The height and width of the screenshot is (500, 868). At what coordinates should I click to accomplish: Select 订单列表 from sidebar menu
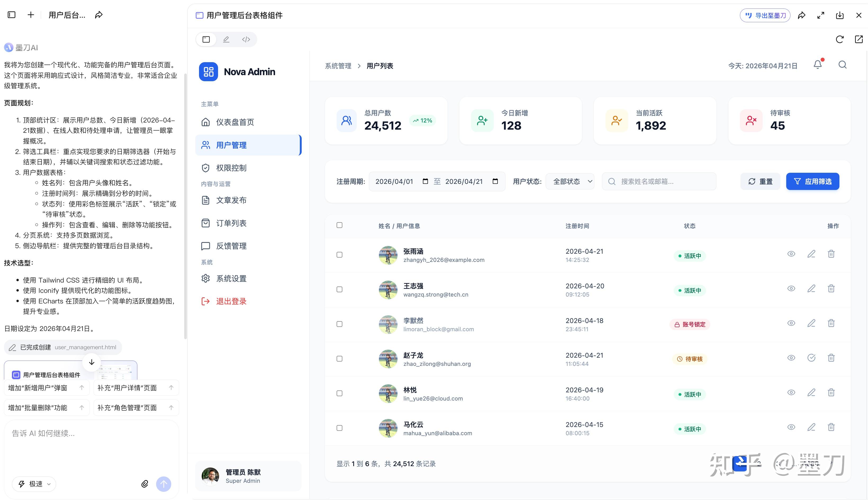click(231, 223)
